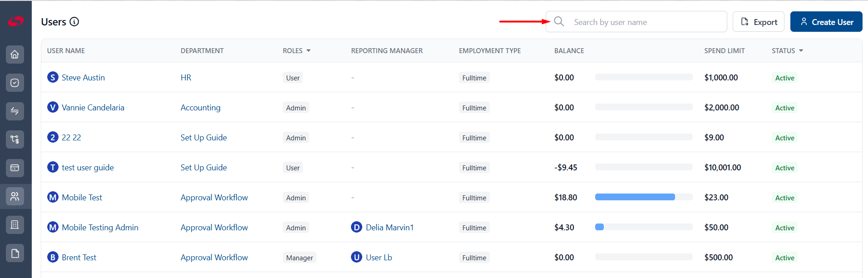Click the red company logo
Screen dimensions: 868x278
click(16, 21)
